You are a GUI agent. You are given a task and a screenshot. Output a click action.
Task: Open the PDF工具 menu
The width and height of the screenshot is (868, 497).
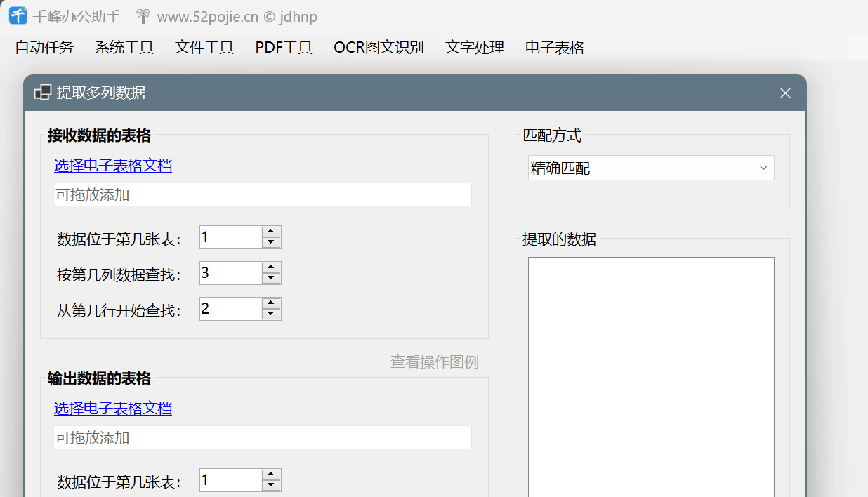point(284,48)
